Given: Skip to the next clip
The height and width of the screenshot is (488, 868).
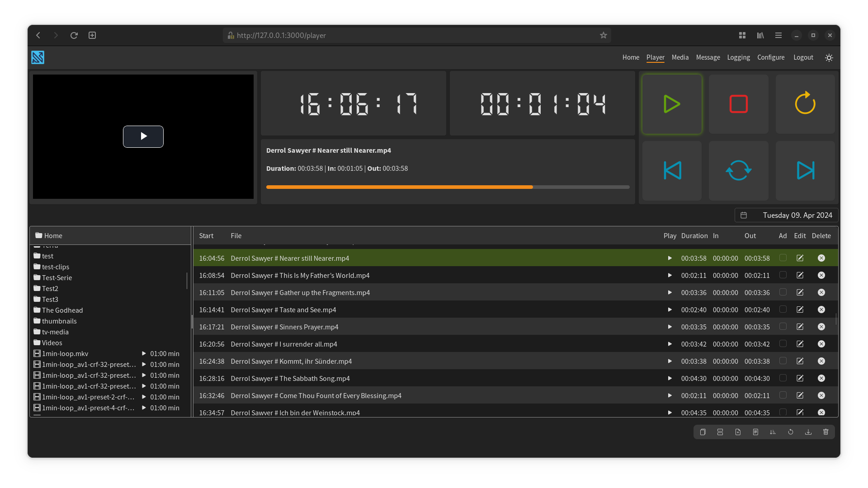Looking at the screenshot, I should click(x=805, y=171).
